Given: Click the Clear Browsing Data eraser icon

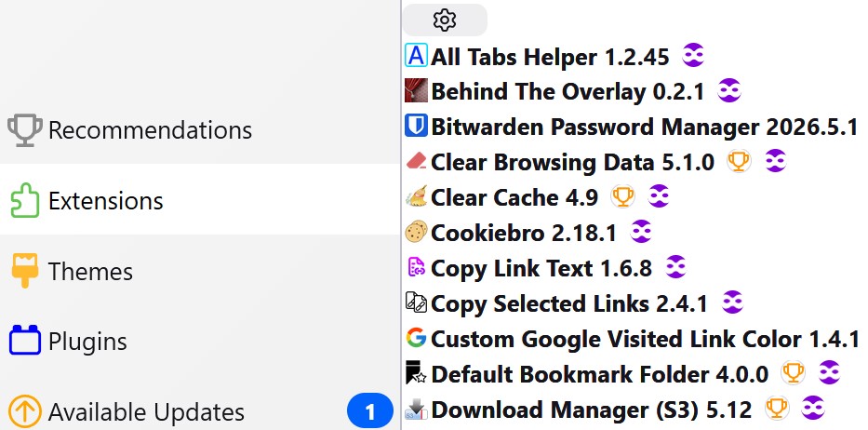Looking at the screenshot, I should click(x=416, y=161).
